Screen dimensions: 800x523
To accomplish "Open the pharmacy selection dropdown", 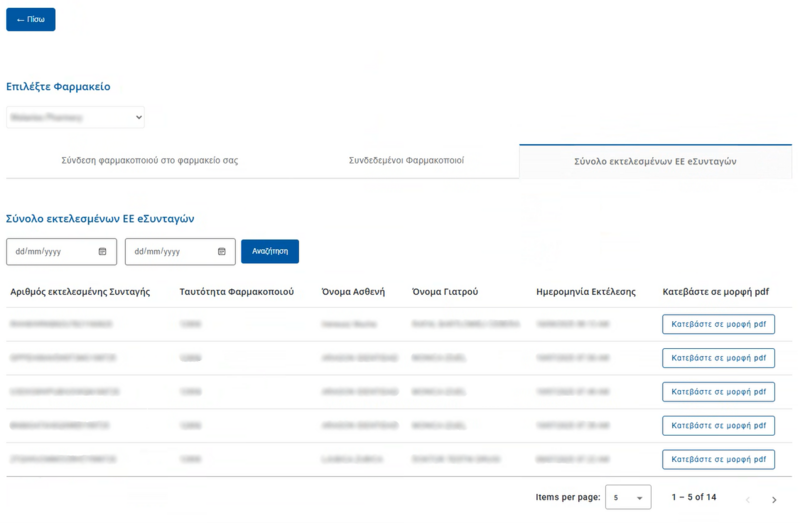I will tap(75, 117).
